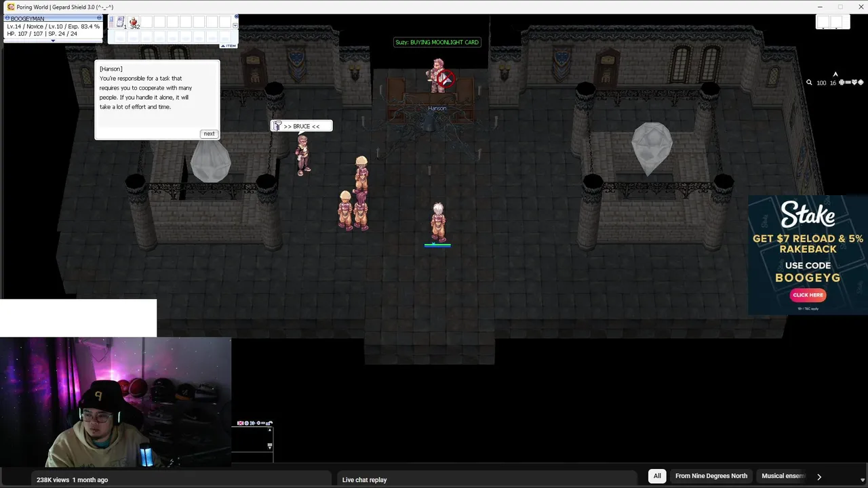Expand the BOOGEYMAN status window downward
The width and height of the screenshot is (868, 488).
coord(53,41)
